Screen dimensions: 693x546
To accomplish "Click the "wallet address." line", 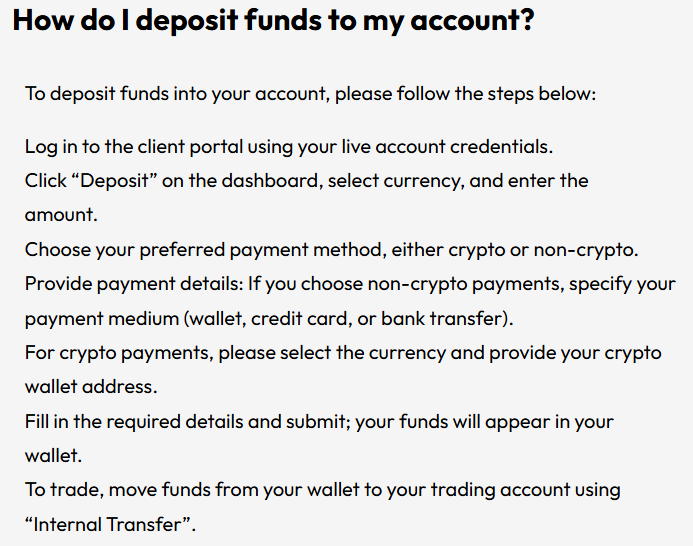I will pos(89,387).
